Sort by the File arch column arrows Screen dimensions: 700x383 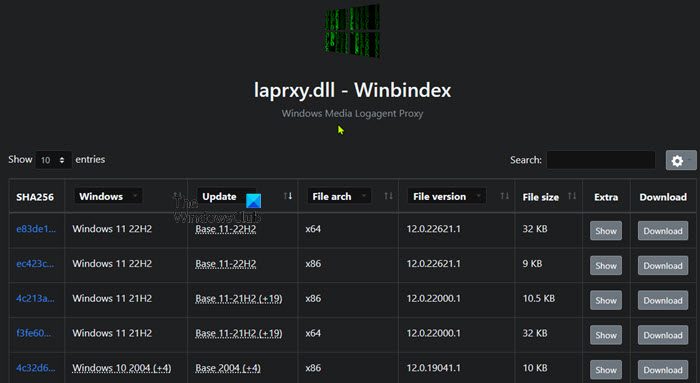pyautogui.click(x=388, y=196)
